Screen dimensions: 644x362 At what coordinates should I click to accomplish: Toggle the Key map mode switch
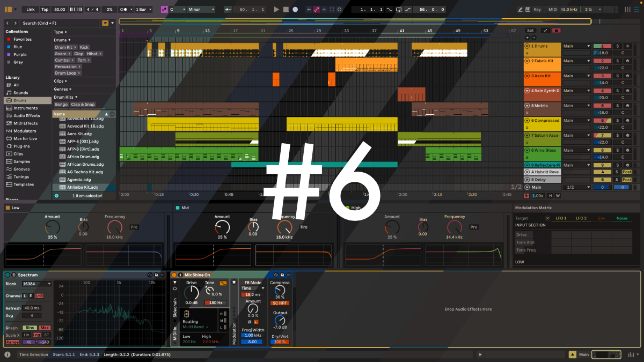coord(538,10)
